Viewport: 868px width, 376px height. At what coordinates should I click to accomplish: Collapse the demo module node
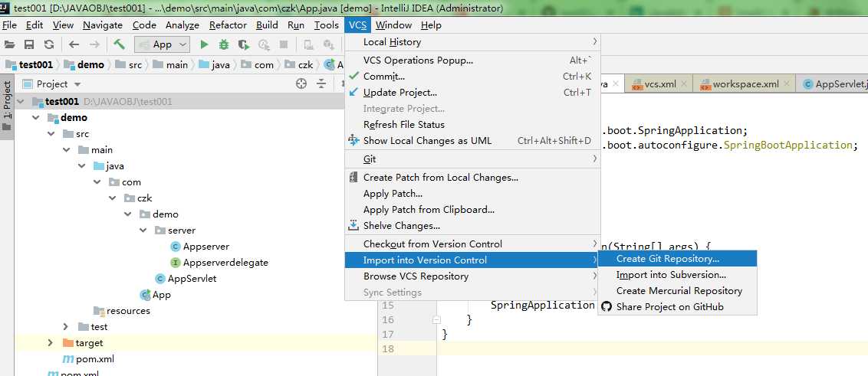36,118
